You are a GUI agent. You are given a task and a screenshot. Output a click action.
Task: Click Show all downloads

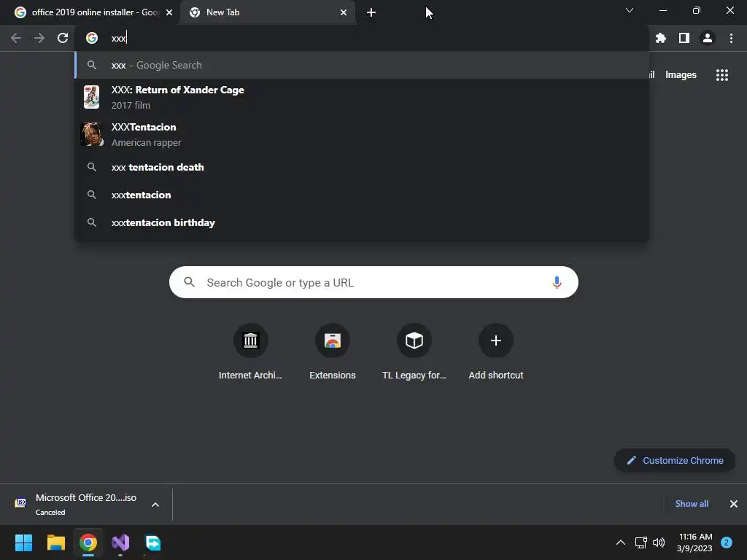(692, 504)
